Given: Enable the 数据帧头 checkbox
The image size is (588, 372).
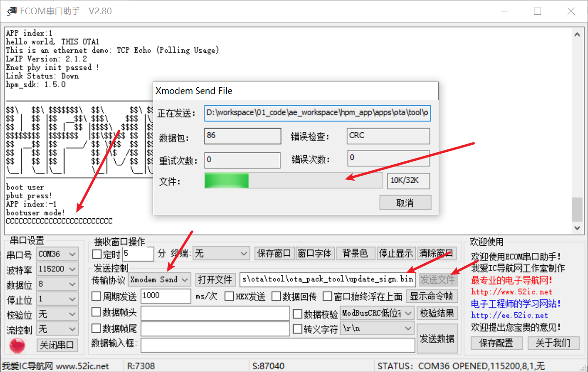Looking at the screenshot, I should 96,312.
